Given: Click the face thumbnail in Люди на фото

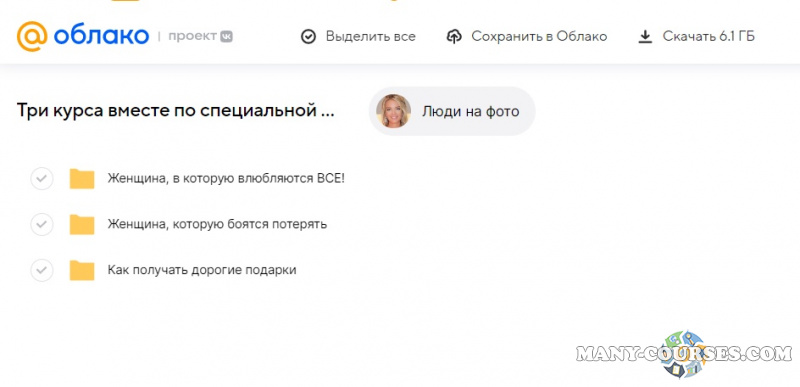Looking at the screenshot, I should 393,111.
